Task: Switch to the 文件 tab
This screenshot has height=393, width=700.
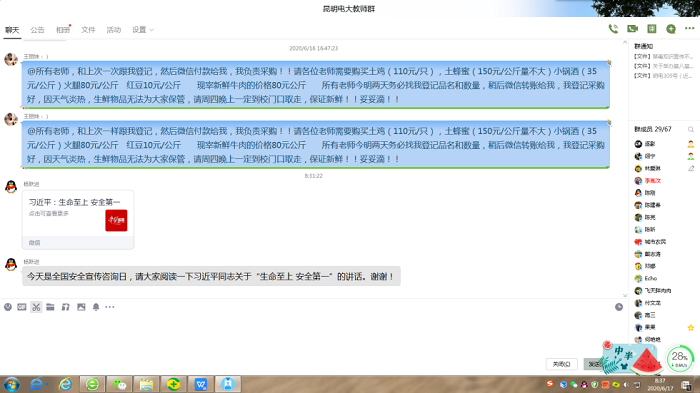Action: [x=88, y=30]
